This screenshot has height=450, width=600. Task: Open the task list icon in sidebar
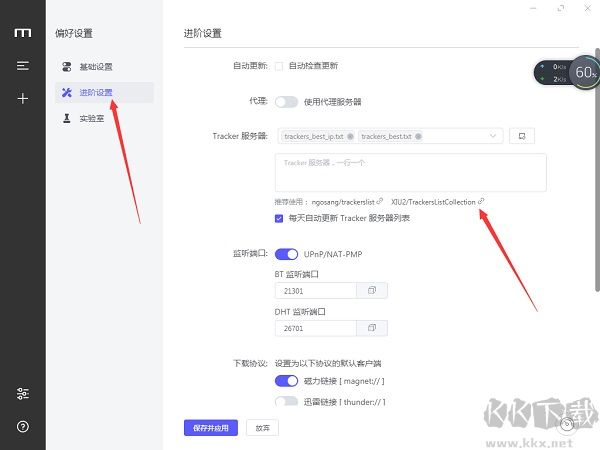point(23,66)
